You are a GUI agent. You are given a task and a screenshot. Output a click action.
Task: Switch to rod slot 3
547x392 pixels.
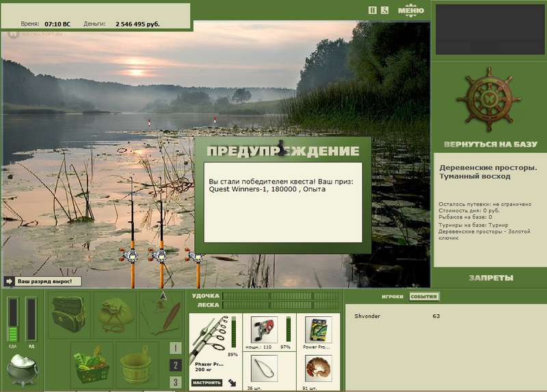[176, 382]
